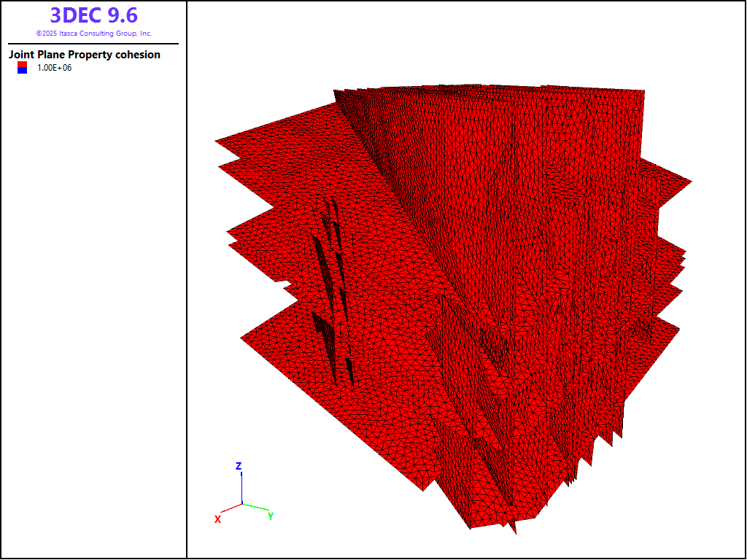The image size is (747, 560).
Task: Click the Itasca Consulting Group copyright text
Action: click(x=93, y=34)
